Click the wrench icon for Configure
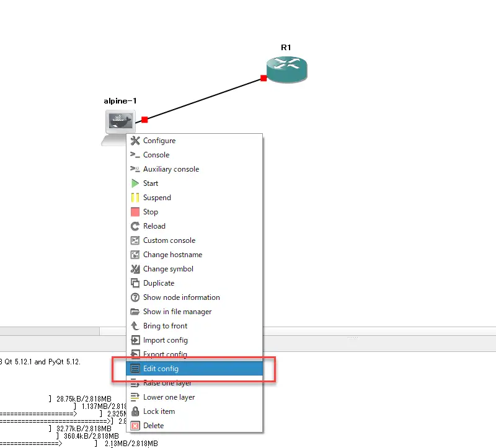The height and width of the screenshot is (448, 496). 135,141
